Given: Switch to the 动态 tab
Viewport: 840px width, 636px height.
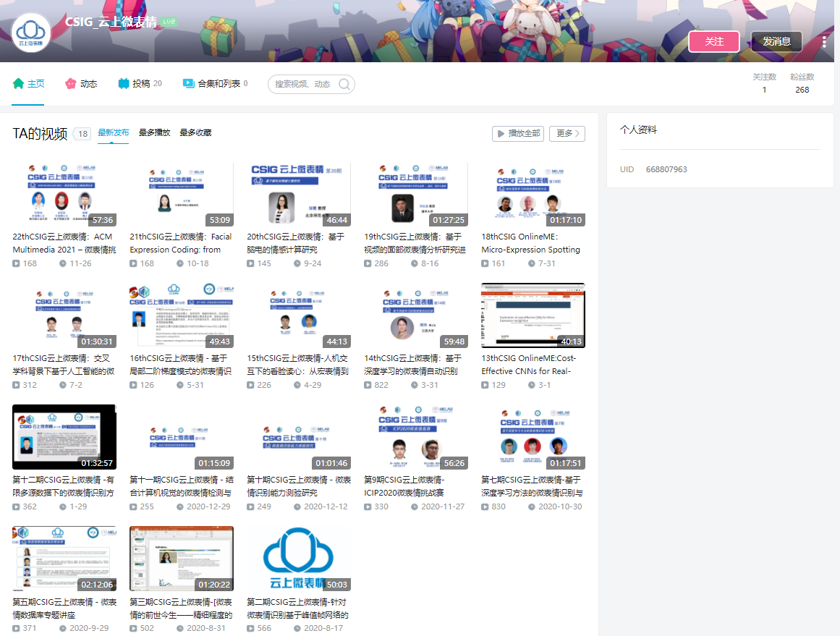Looking at the screenshot, I should coord(88,84).
